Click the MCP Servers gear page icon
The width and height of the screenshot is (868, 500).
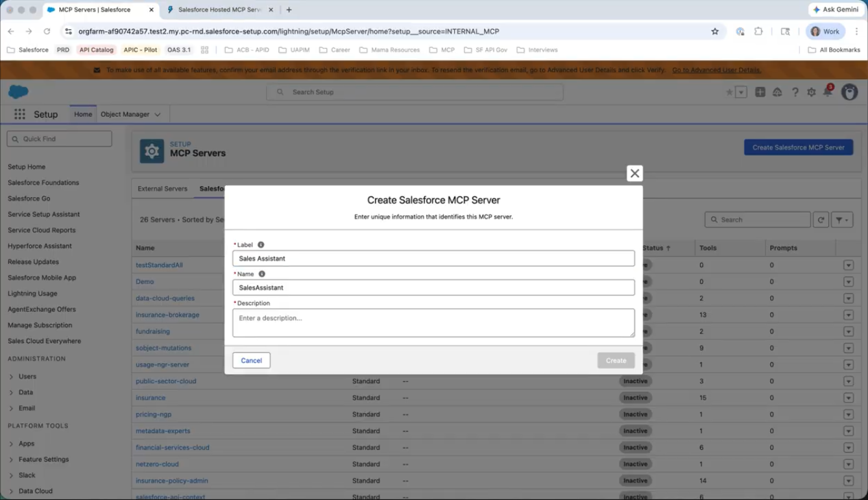click(152, 151)
